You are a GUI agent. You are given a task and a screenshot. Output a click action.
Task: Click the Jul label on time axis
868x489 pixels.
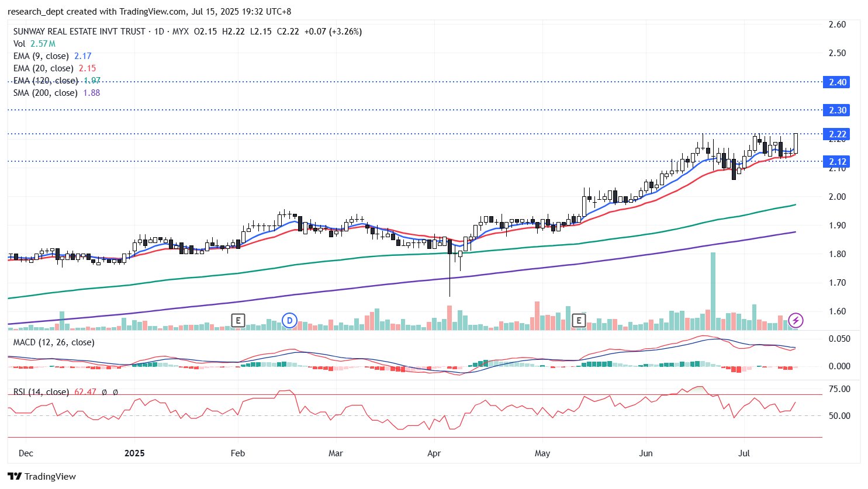pos(744,453)
